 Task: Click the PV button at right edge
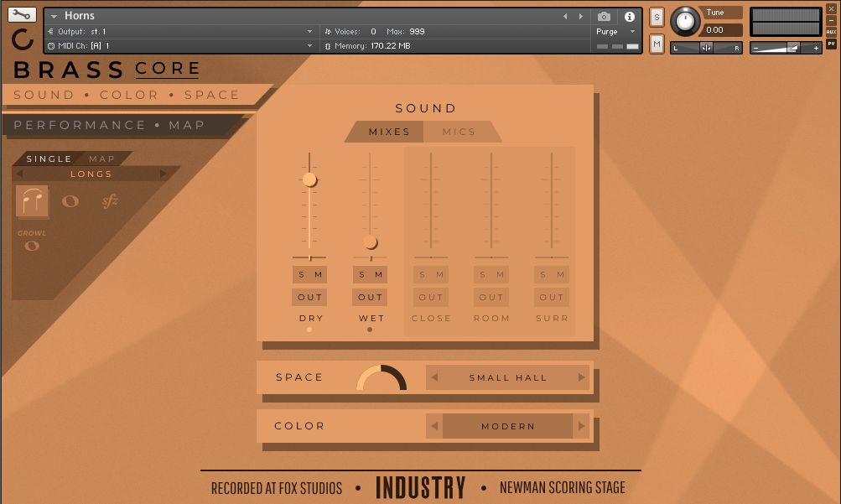click(831, 44)
